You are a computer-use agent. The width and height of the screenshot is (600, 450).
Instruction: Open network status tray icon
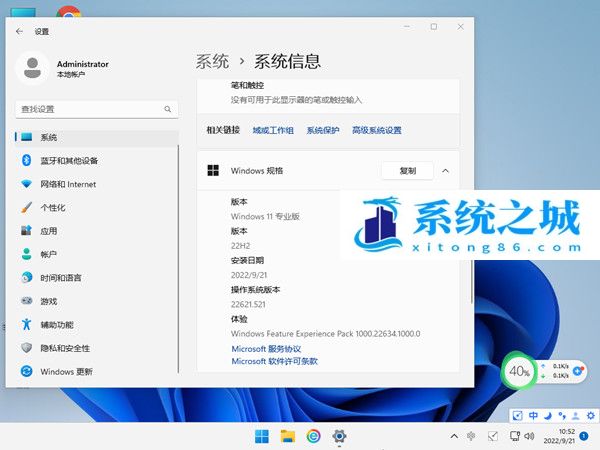coord(515,436)
